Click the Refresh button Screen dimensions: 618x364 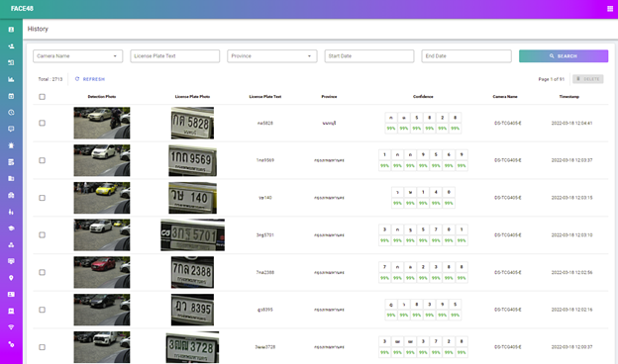click(90, 79)
